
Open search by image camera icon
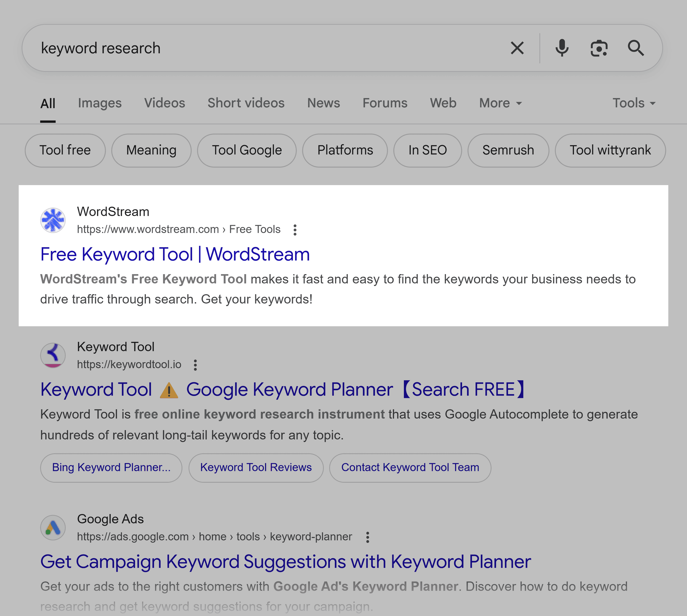click(x=599, y=48)
